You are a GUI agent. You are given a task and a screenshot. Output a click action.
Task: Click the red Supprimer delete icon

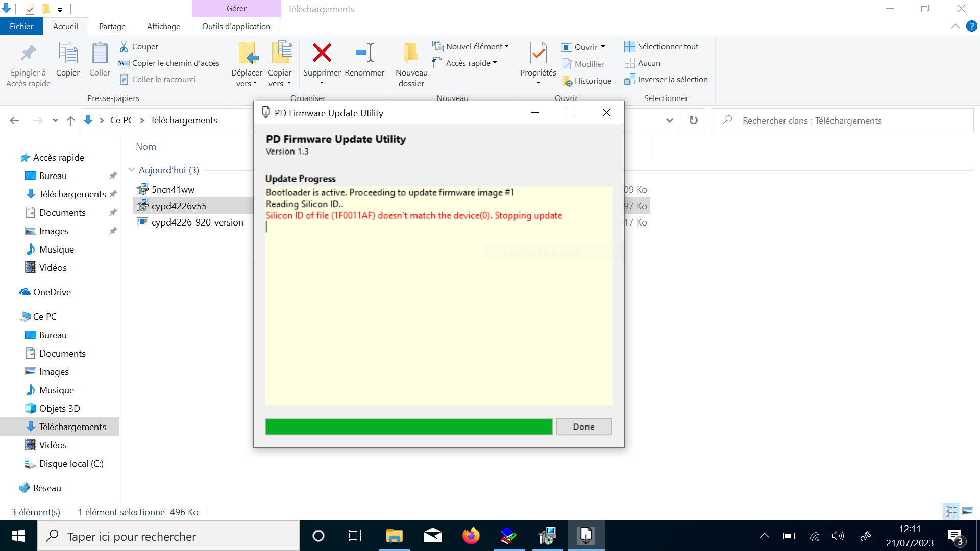[322, 53]
